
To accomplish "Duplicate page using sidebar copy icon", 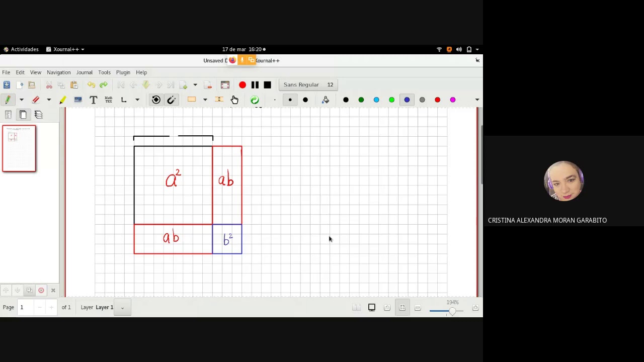I will tap(29, 290).
